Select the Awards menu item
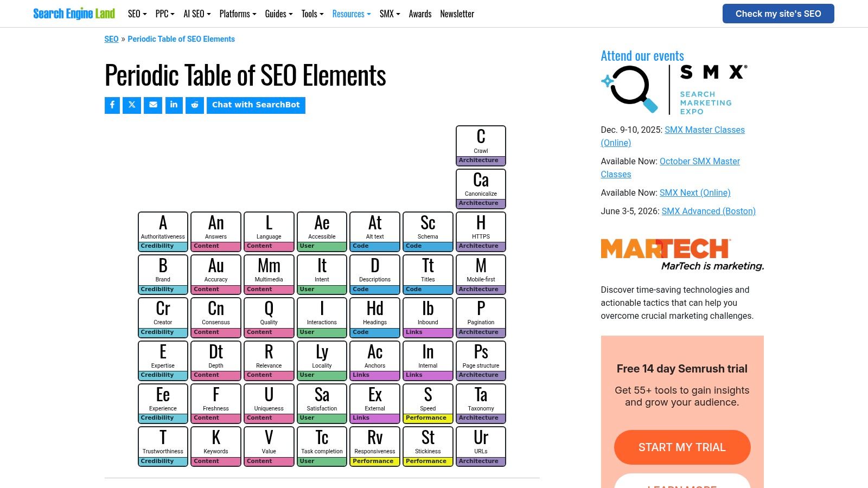 (x=420, y=14)
